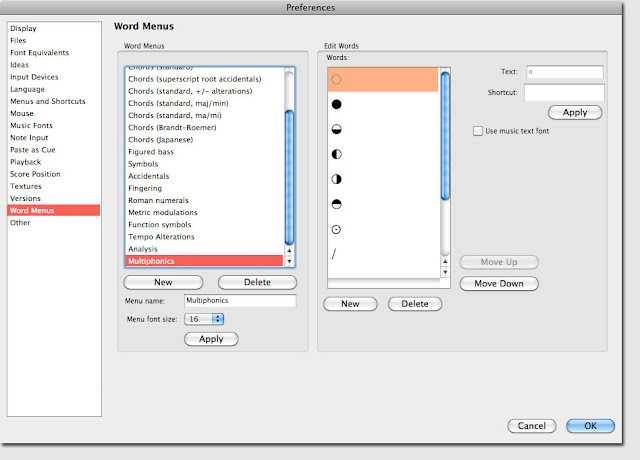Screen dimensions: 640x460
Task: Open the Input Devices preferences page
Action: pyautogui.click(x=34, y=77)
